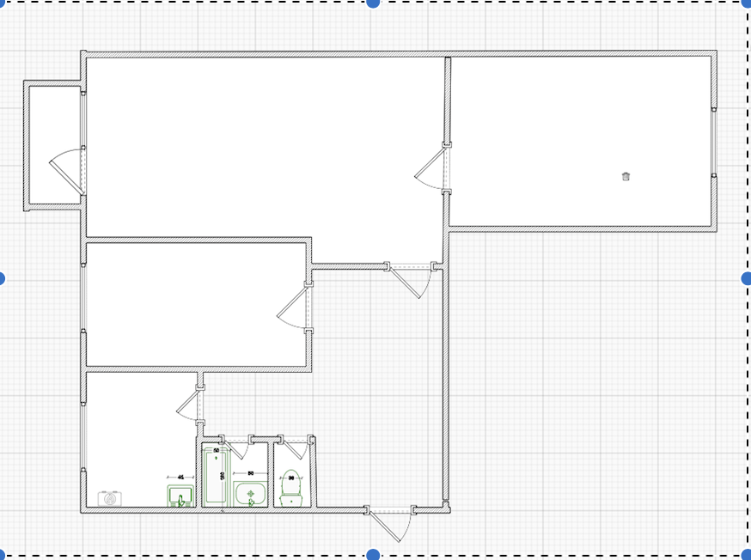Select the entrance door at the bottom wall

390,524
